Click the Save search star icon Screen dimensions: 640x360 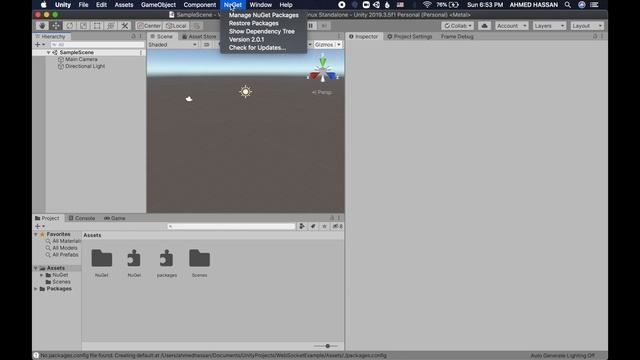click(x=324, y=226)
